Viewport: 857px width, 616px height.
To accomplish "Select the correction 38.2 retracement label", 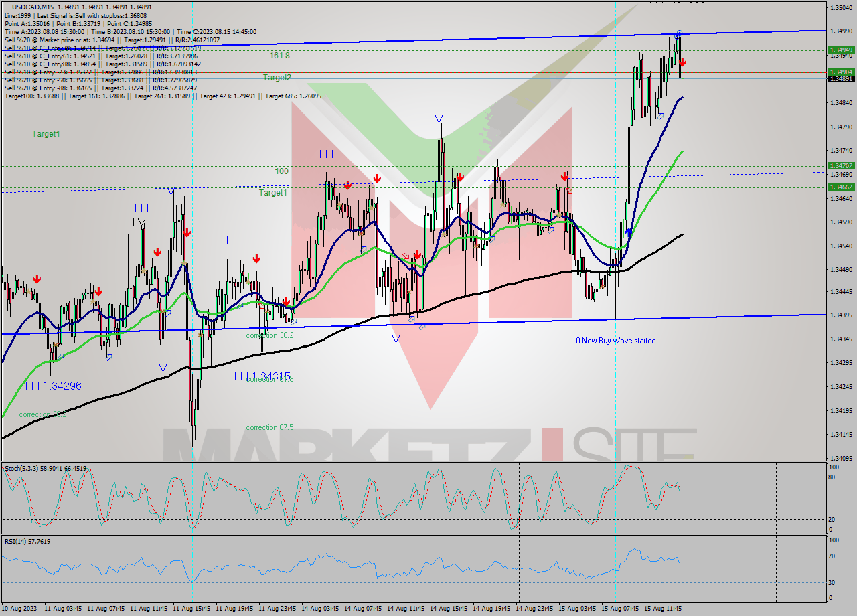I will pyautogui.click(x=270, y=335).
